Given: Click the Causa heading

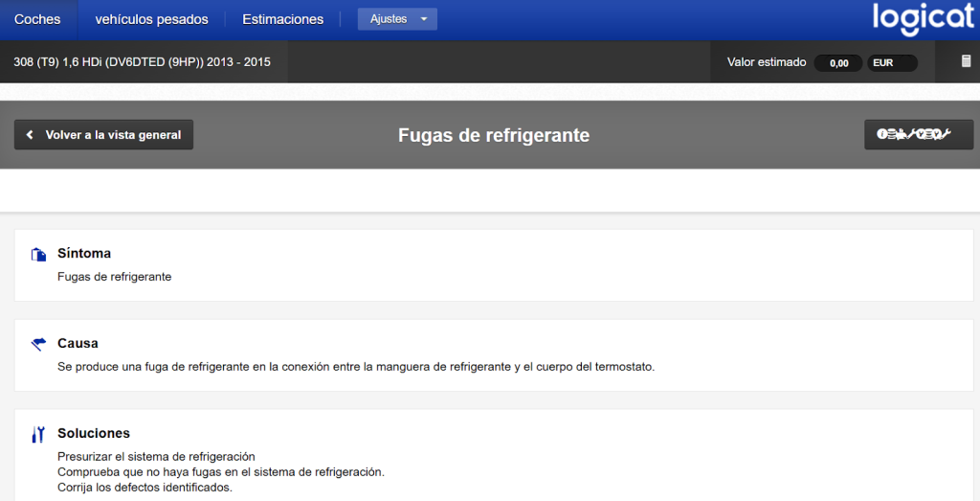Looking at the screenshot, I should click(x=78, y=343).
